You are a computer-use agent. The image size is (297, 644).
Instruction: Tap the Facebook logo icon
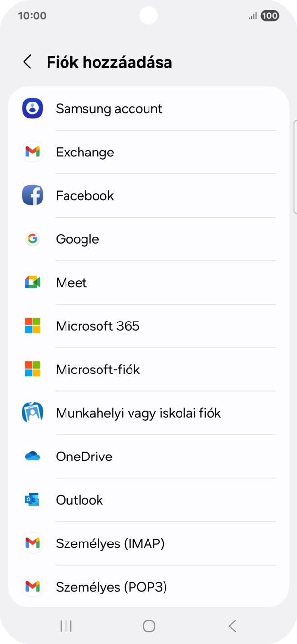click(33, 195)
